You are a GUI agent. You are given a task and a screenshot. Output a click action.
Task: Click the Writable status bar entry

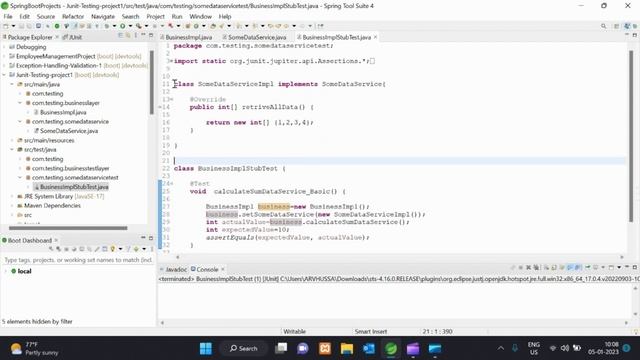[295, 331]
